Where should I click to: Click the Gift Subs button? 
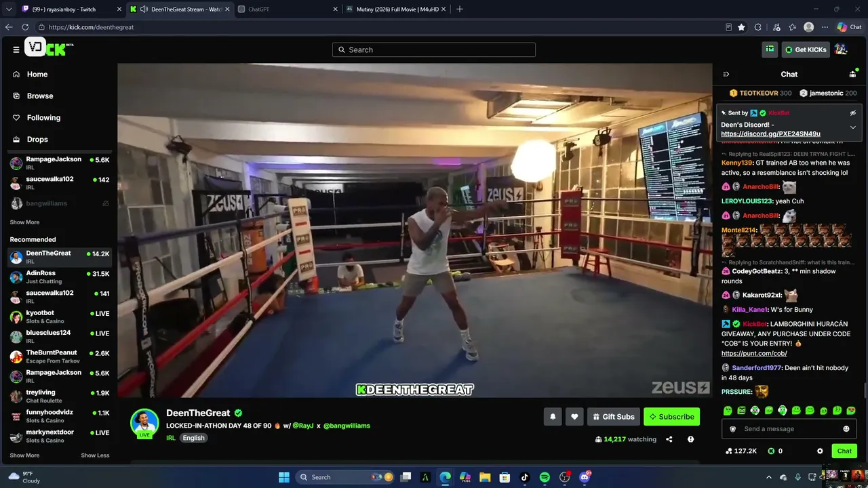click(x=614, y=417)
